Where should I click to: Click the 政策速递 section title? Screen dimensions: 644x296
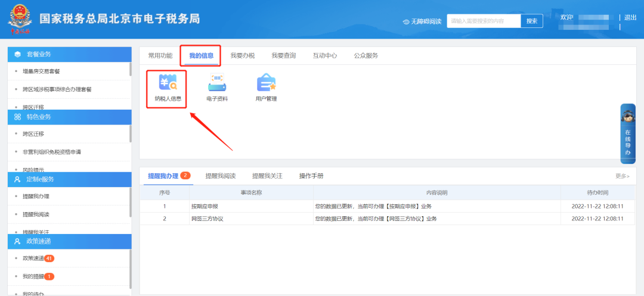(x=39, y=241)
